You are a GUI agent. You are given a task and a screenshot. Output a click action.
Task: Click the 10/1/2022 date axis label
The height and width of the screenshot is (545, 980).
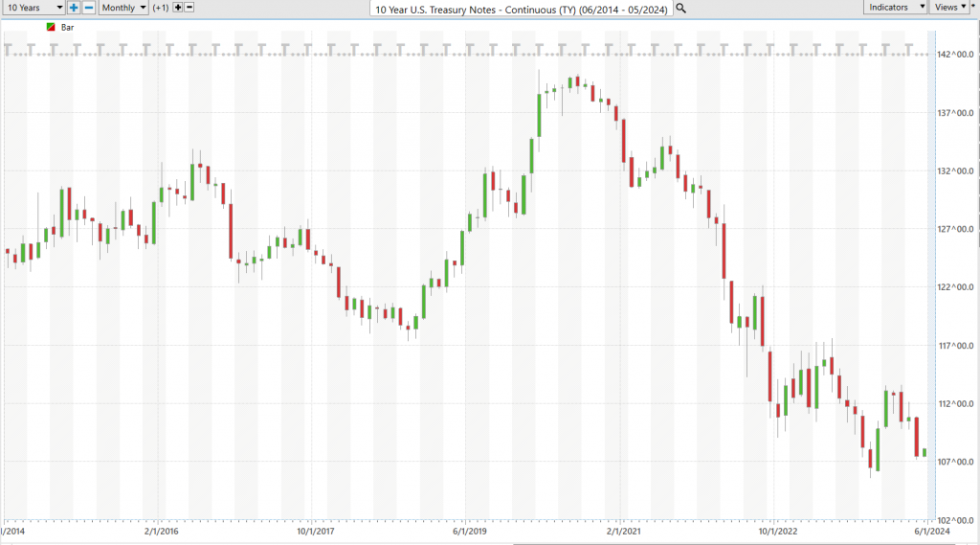[778, 532]
